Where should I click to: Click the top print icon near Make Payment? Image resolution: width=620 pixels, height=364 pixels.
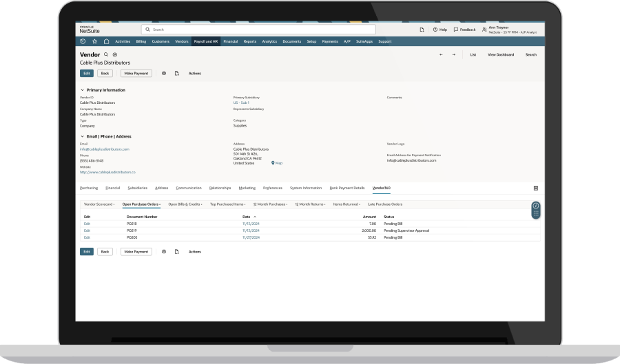(164, 73)
